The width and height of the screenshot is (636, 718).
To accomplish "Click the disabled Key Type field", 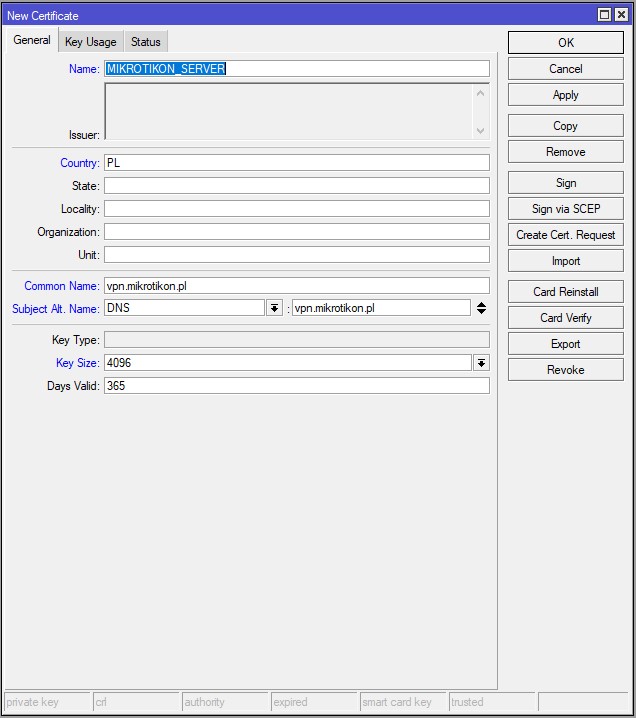I will tap(297, 340).
